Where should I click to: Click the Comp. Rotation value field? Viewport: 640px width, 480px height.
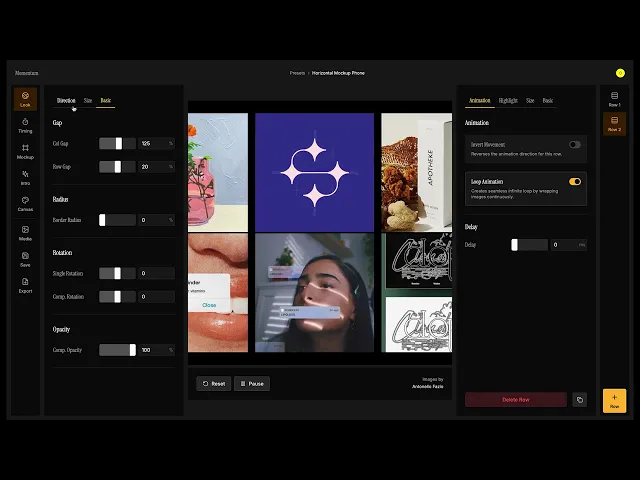tap(157, 296)
